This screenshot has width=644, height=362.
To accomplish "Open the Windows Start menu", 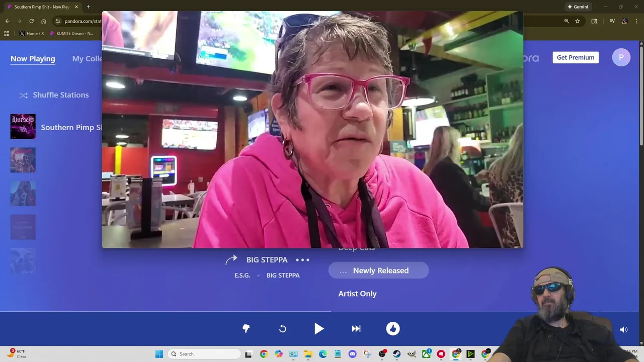I will click(159, 354).
